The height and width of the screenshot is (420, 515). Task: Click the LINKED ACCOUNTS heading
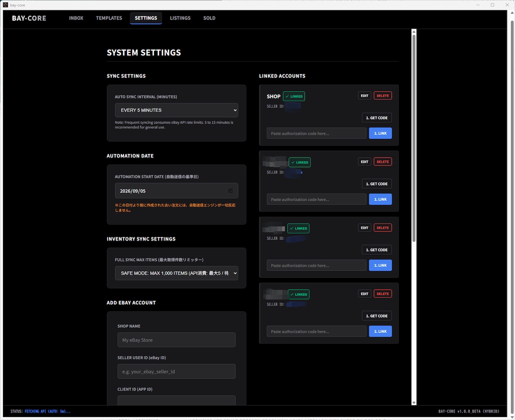tap(282, 76)
